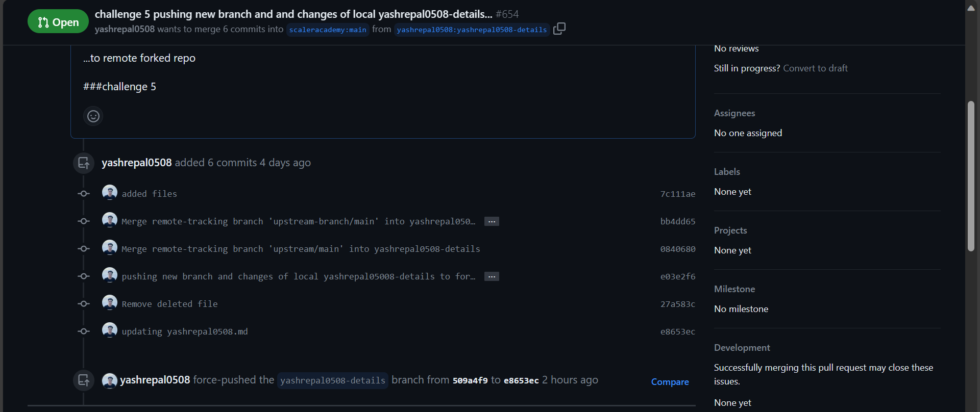Click the force-push event icon

tap(83, 380)
